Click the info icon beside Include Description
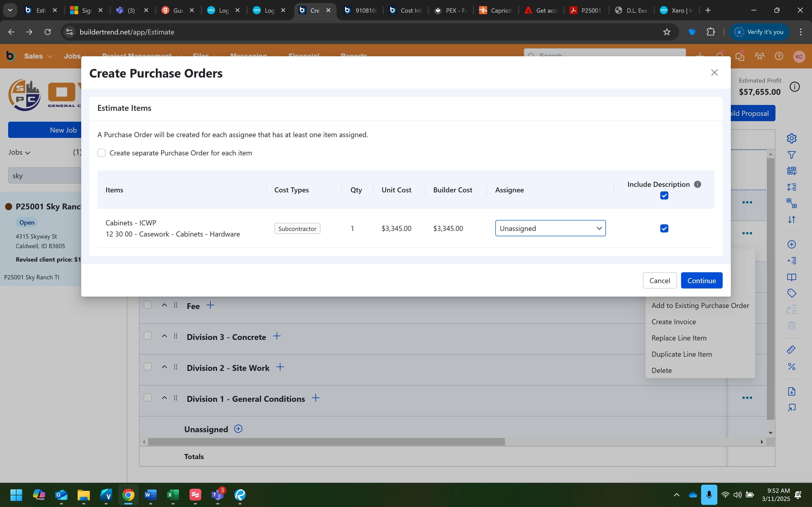Image resolution: width=812 pixels, height=507 pixels. (697, 185)
